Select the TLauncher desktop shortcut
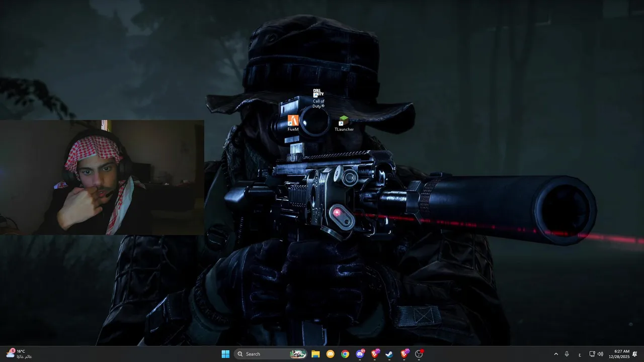 pyautogui.click(x=344, y=123)
